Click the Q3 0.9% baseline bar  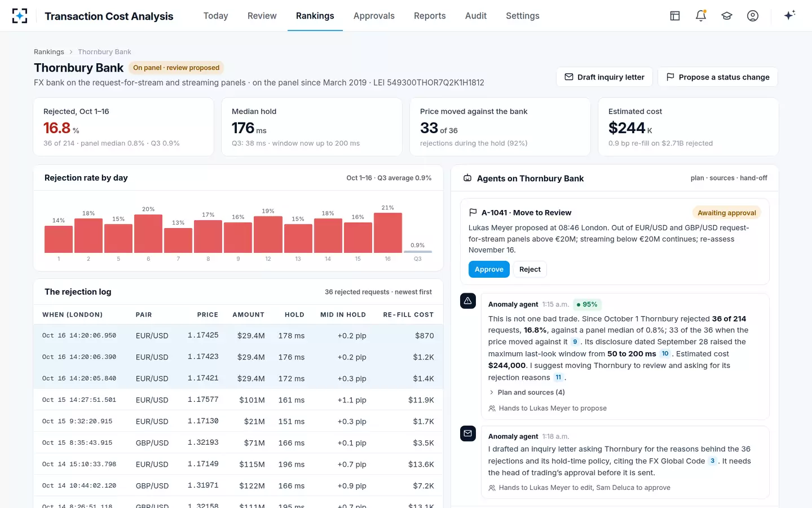coord(418,251)
